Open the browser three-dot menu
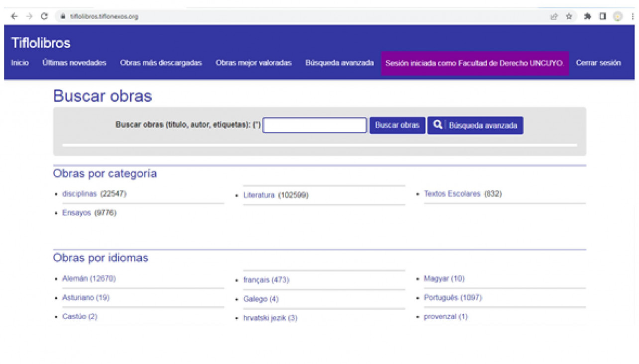This screenshot has width=639, height=364. tap(633, 16)
